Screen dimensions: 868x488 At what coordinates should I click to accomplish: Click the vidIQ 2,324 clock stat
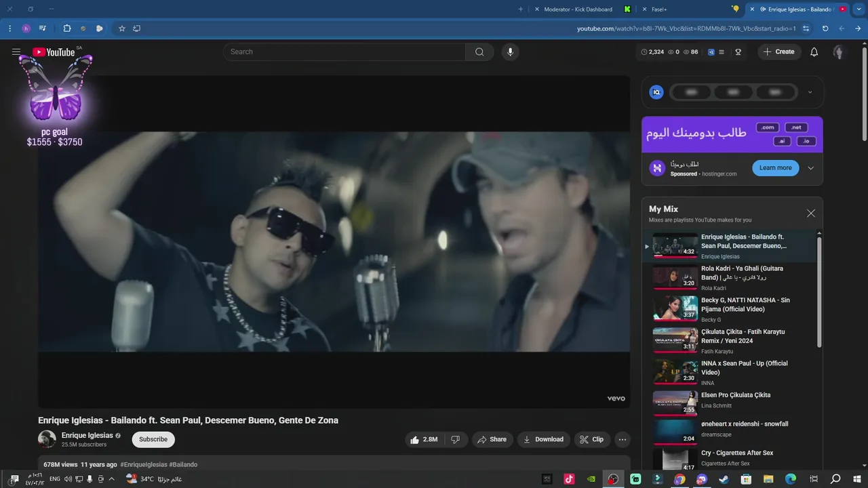[x=652, y=52]
